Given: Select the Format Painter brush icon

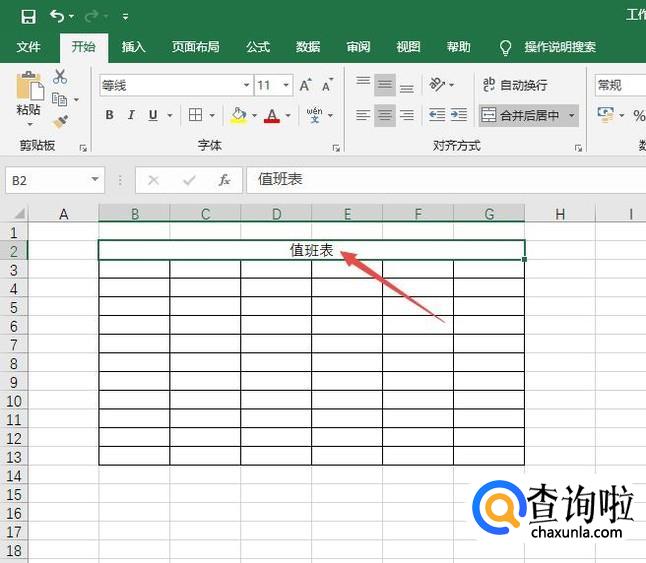Looking at the screenshot, I should pos(61,122).
